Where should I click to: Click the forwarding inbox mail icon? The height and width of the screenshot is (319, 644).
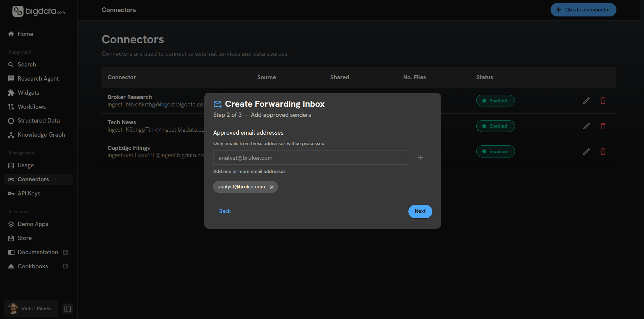(217, 104)
